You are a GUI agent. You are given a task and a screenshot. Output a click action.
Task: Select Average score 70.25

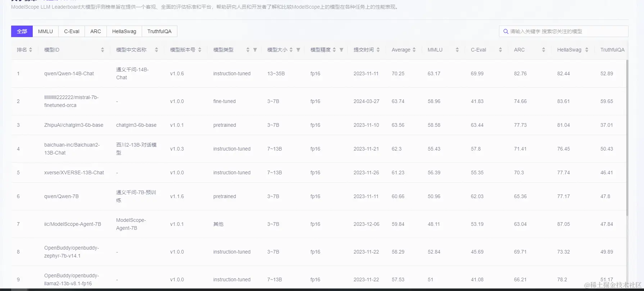click(398, 73)
